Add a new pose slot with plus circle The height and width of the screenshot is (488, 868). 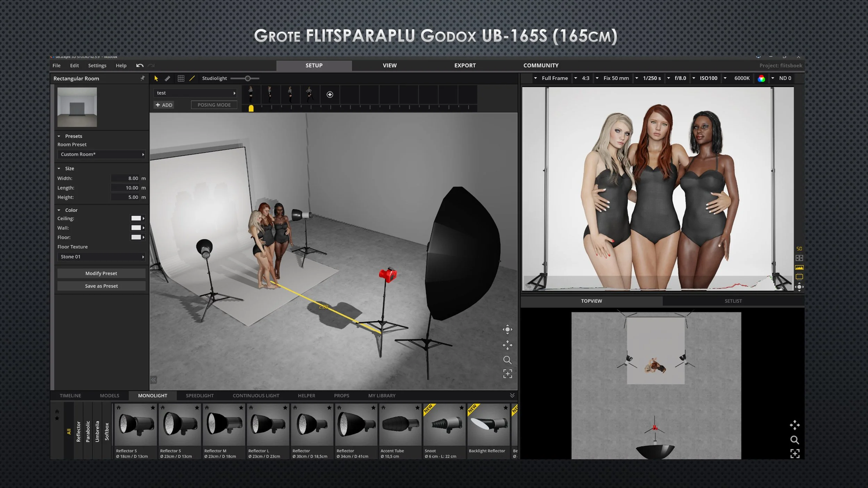point(330,94)
